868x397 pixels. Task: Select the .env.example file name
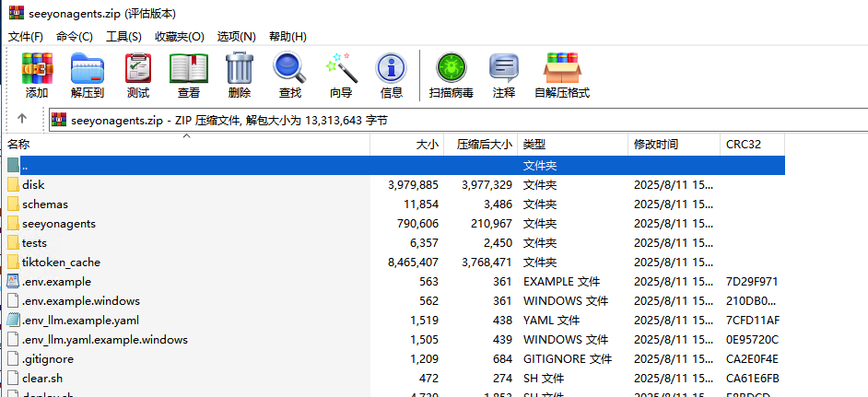[x=56, y=281]
